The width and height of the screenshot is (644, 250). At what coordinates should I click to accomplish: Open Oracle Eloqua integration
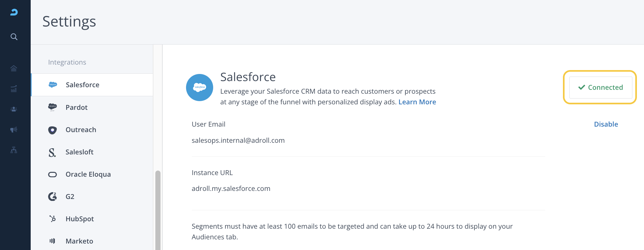pyautogui.click(x=88, y=174)
